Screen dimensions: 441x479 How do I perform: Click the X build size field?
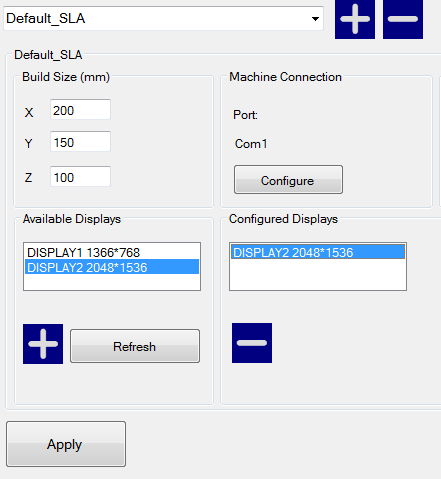click(80, 110)
